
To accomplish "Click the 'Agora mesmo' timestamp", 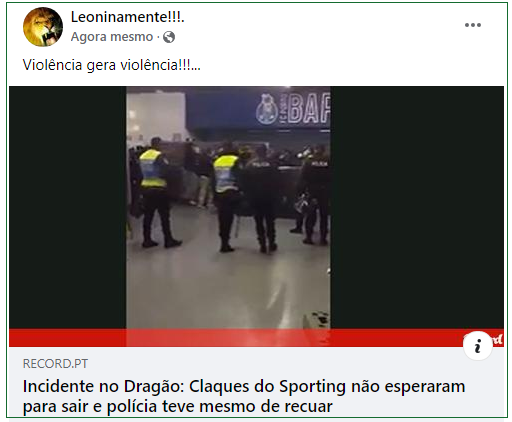I will point(112,37).
